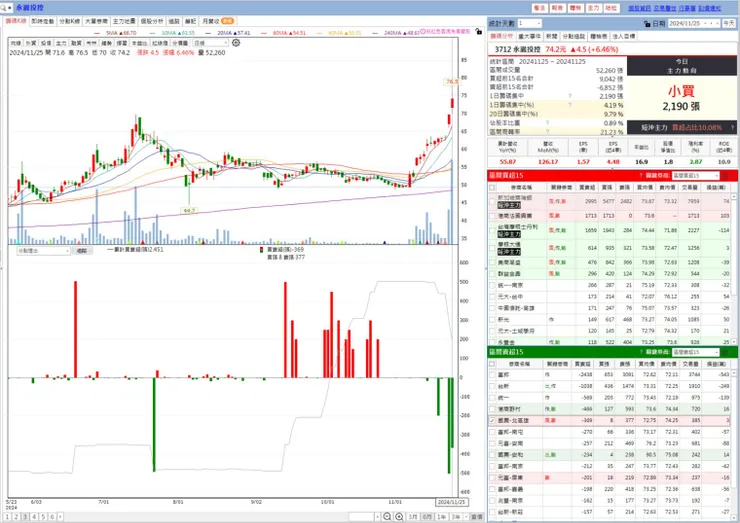Go to chart page 4
Viewport: 740px width, 523px height.
(34, 517)
